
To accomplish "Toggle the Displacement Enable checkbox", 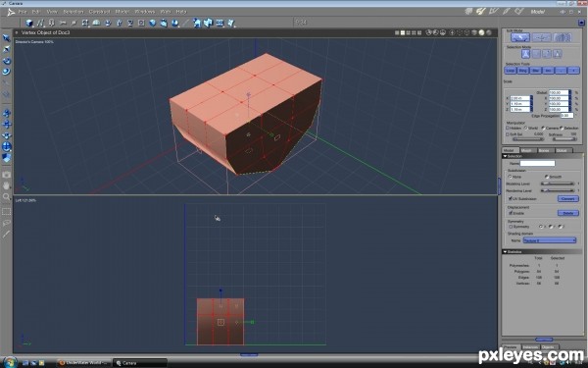I will coord(511,213).
